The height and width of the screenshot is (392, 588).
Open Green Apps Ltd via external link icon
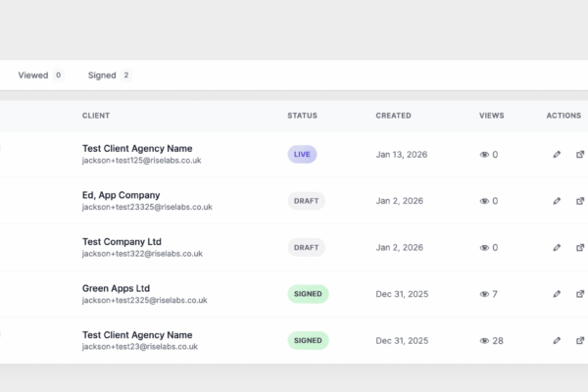click(x=580, y=294)
